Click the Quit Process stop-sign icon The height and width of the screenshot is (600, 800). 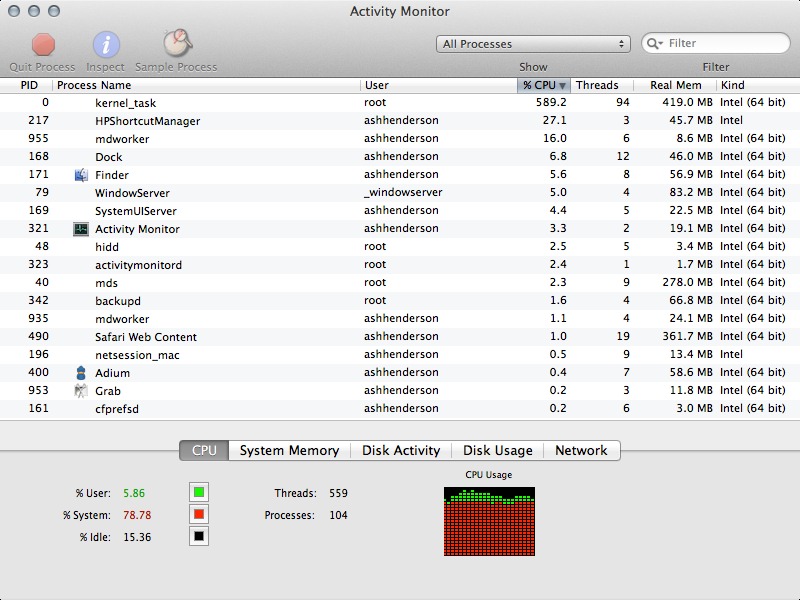(x=43, y=44)
